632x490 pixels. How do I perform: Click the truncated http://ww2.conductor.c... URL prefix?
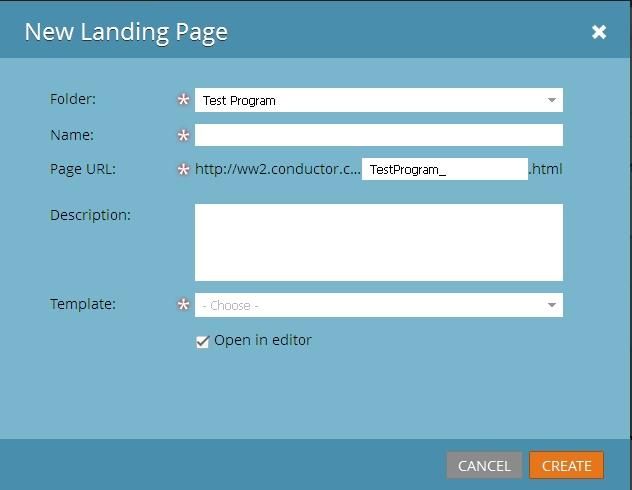(x=278, y=169)
